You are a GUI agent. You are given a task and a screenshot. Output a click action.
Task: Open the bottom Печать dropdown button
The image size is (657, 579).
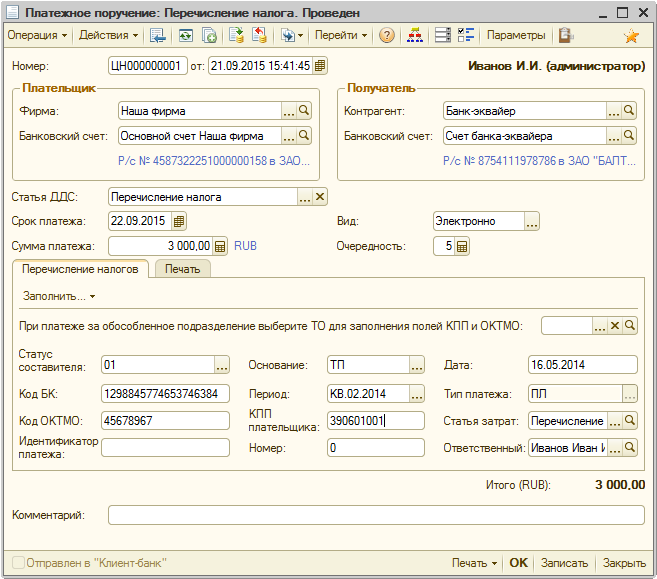pos(474,563)
